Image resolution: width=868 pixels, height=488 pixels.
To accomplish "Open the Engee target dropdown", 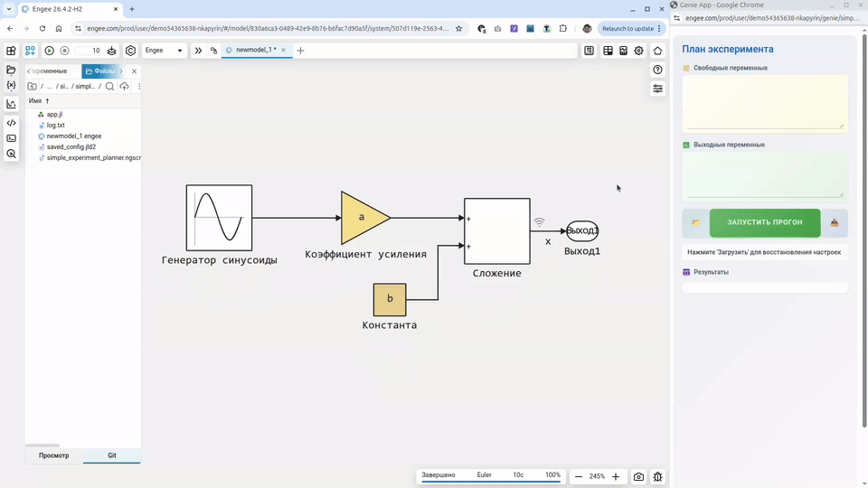I will [164, 51].
